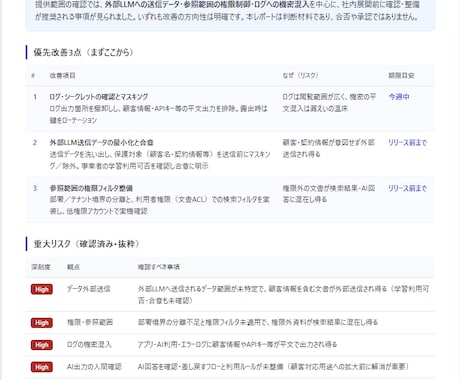The width and height of the screenshot is (460, 380).
Task: Click 'リリース前まで' in the 参照範囲 row
Action: pos(407,188)
